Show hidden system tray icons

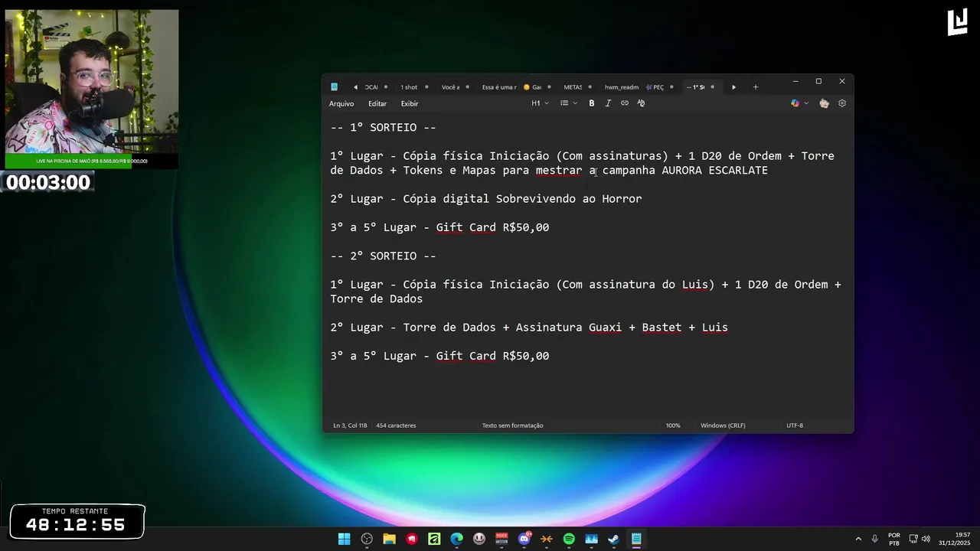pyautogui.click(x=857, y=539)
